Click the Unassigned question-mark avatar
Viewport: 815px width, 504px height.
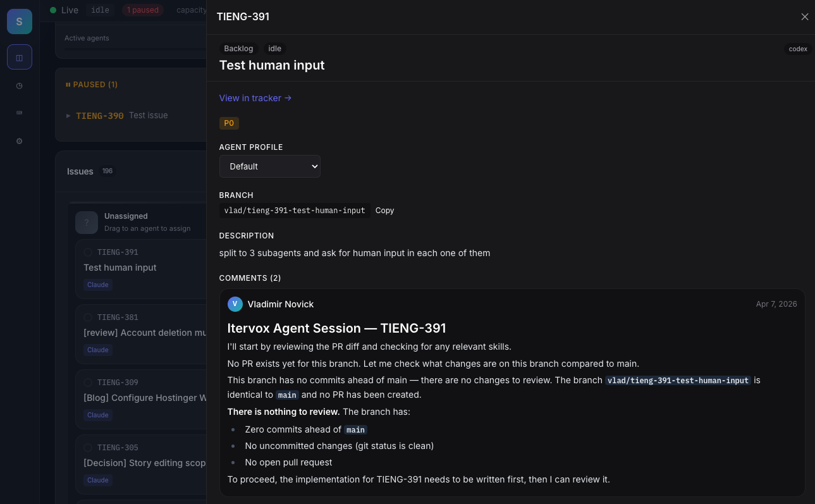(x=87, y=223)
